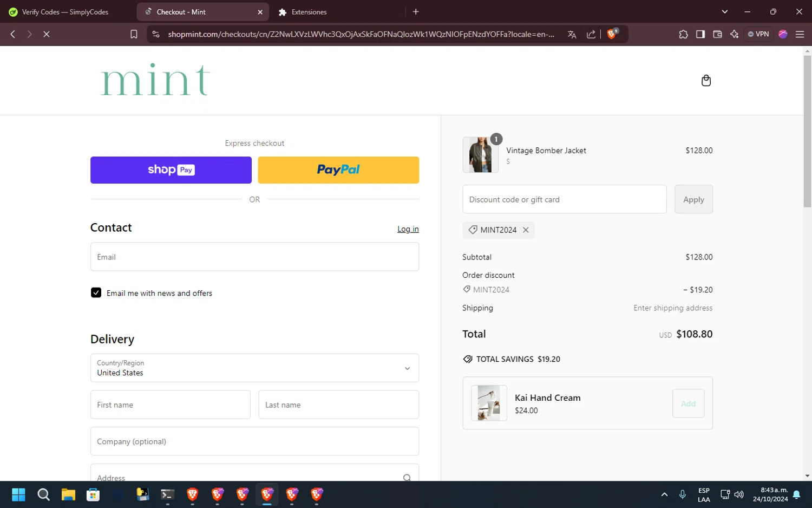
Task: Click the TOTAL SAVINGS $19.20 text
Action: tap(518, 359)
